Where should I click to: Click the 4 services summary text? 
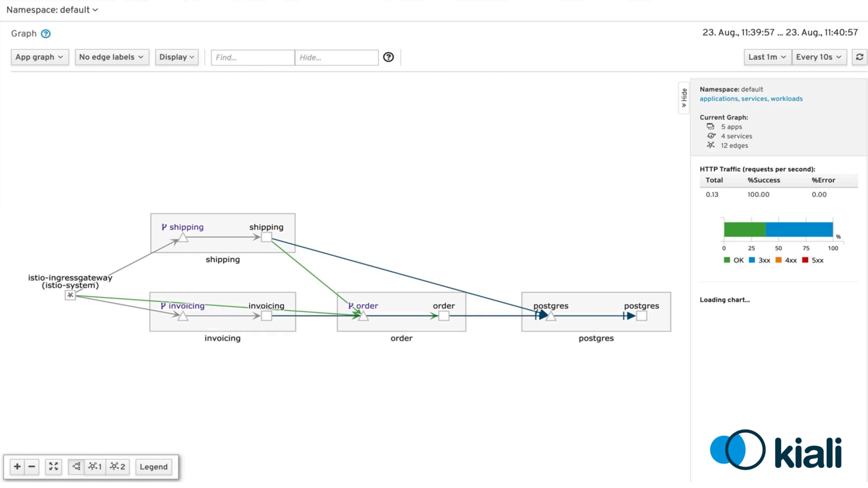736,136
